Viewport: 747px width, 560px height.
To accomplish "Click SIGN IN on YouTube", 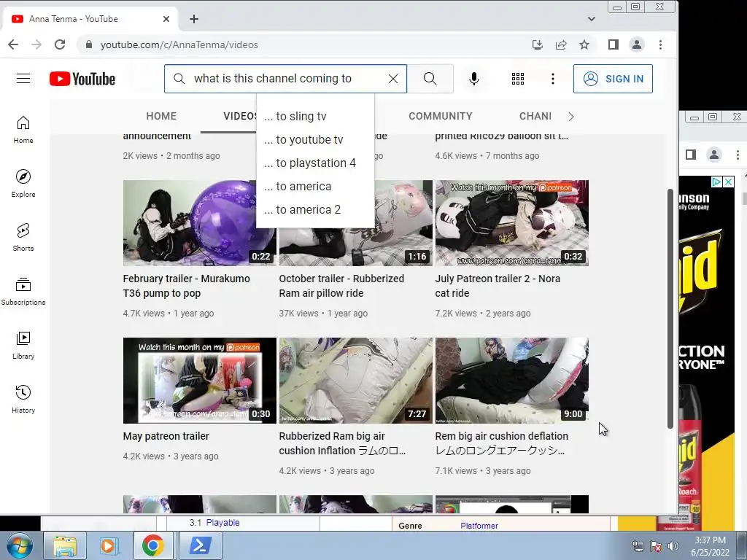I will tap(613, 79).
